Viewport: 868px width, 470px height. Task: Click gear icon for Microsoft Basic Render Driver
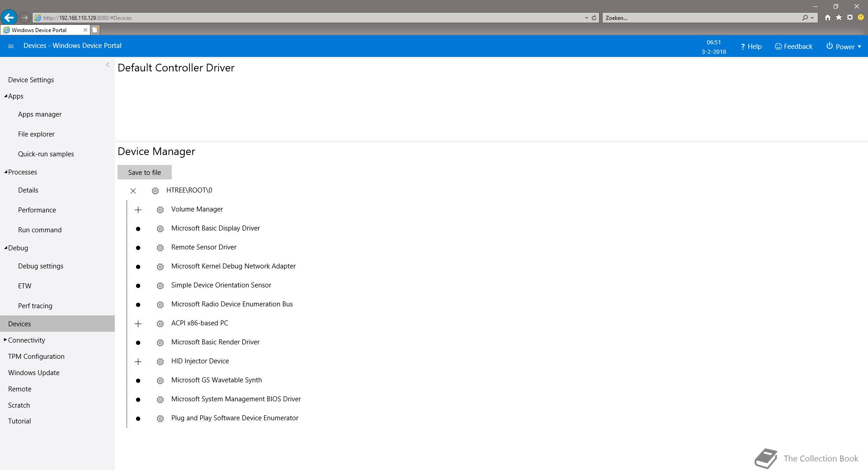pos(160,343)
